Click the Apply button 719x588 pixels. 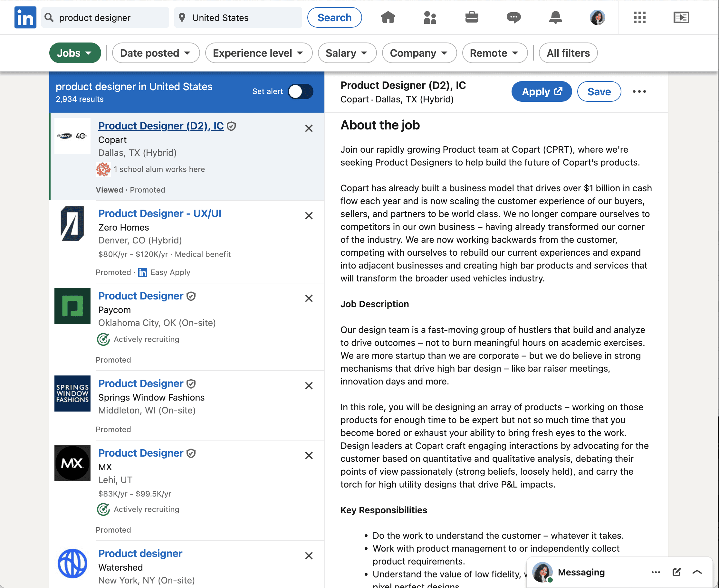point(541,91)
